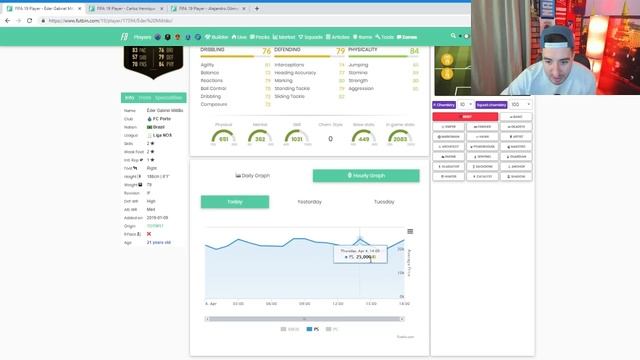Open the Market menu in the navbar
Viewport: 640px width, 360px height.
tap(284, 37)
